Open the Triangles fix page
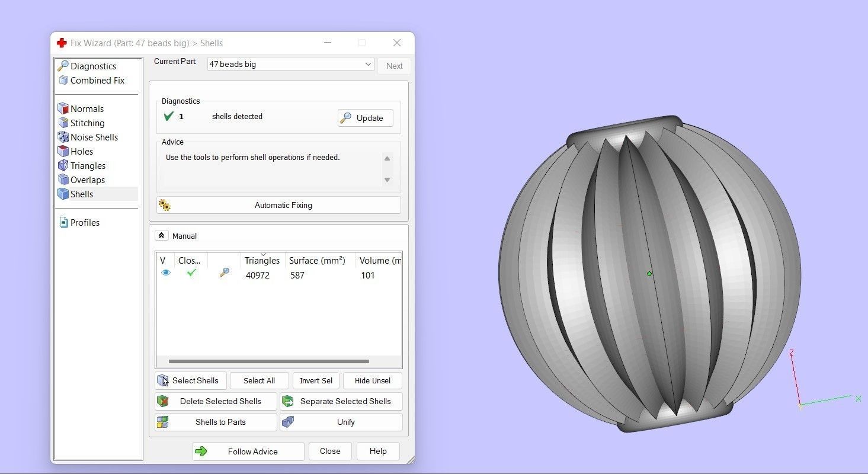The image size is (868, 474). (88, 165)
